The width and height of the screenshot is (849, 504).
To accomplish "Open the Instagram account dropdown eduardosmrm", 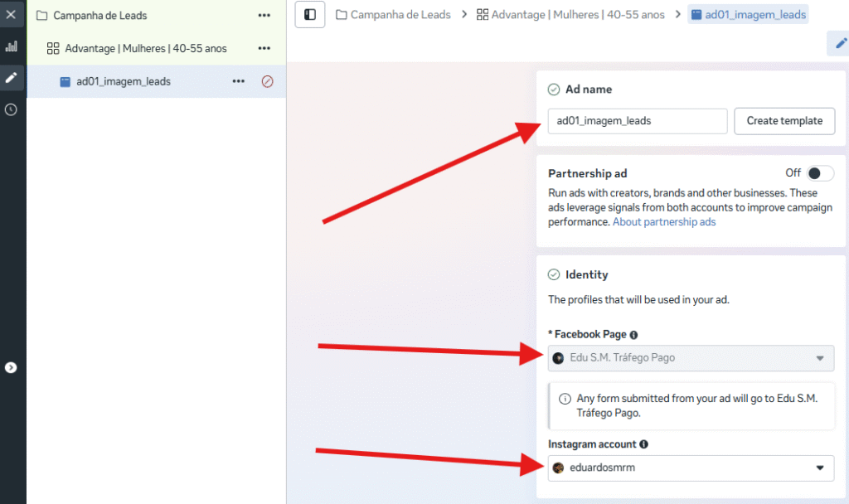I will [691, 468].
